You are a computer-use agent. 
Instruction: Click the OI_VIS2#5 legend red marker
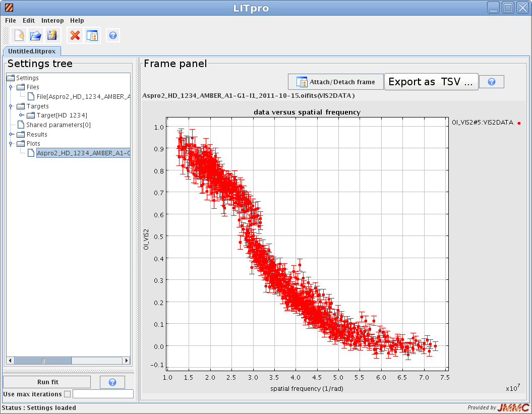(519, 123)
